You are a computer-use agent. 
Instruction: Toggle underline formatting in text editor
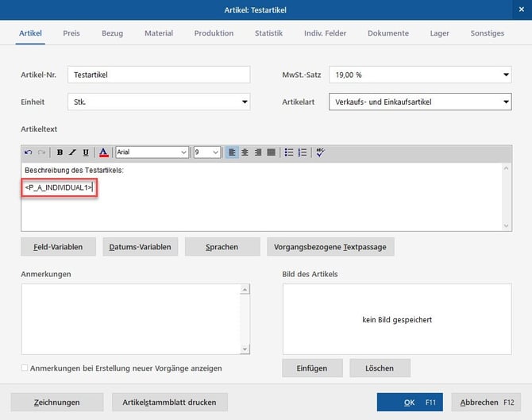[x=85, y=152]
